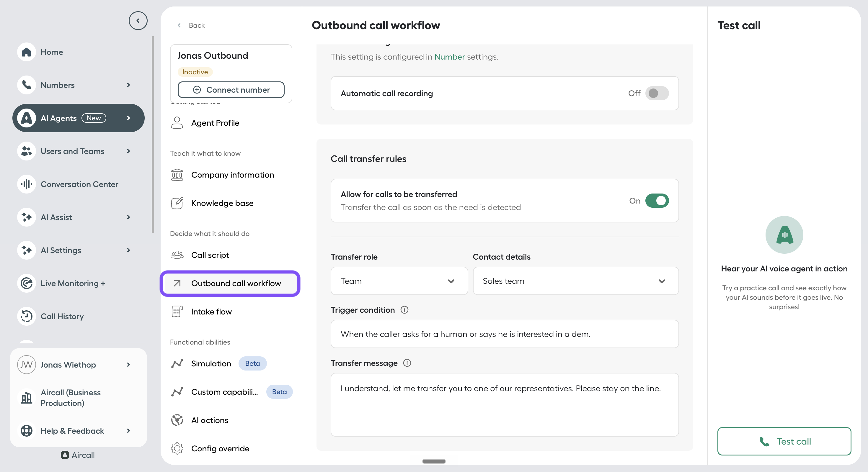Click the AI Assist sparkle icon

pos(26,217)
